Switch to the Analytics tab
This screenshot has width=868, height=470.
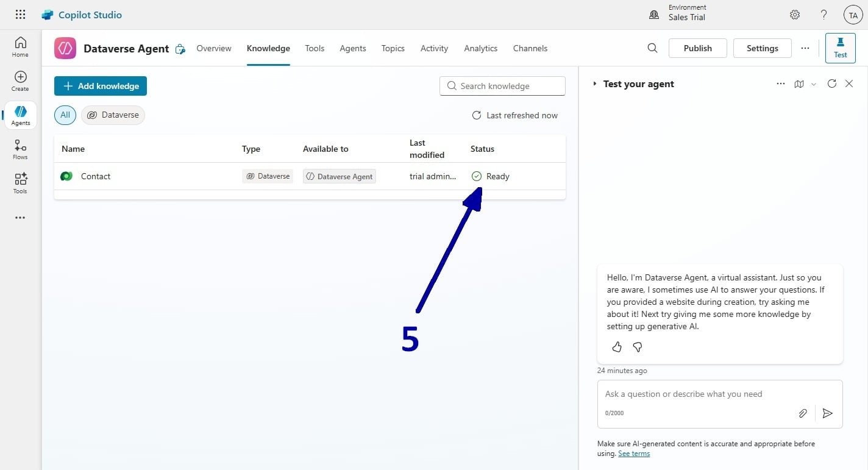point(480,48)
